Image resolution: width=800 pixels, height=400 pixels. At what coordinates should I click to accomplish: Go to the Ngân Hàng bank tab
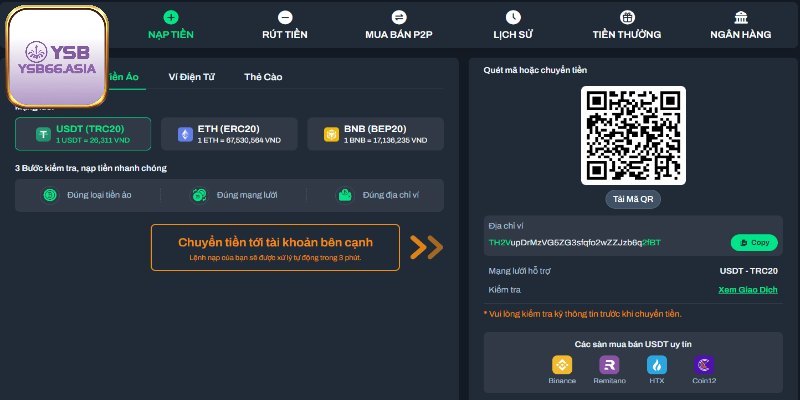point(740,25)
